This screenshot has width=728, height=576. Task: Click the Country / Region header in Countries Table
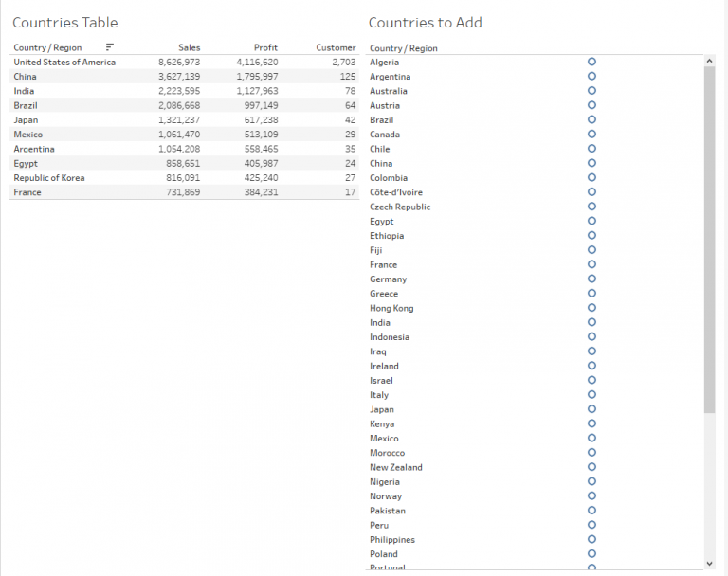pos(47,47)
